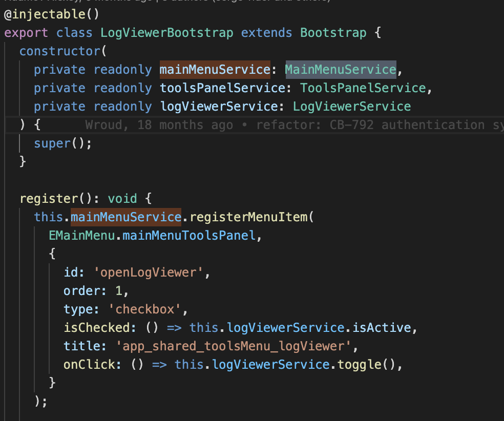The width and height of the screenshot is (504, 421).
Task: Select the Bootstrap parent class reference
Action: click(x=333, y=32)
